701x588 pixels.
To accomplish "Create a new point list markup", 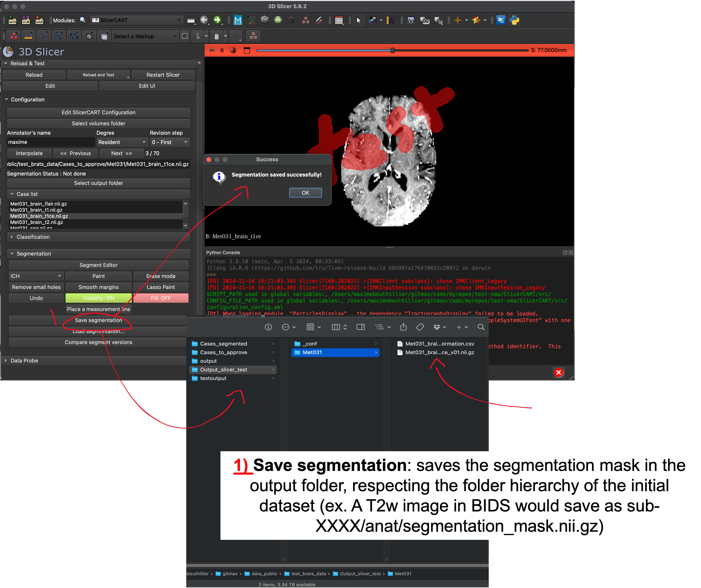I will [14, 36].
